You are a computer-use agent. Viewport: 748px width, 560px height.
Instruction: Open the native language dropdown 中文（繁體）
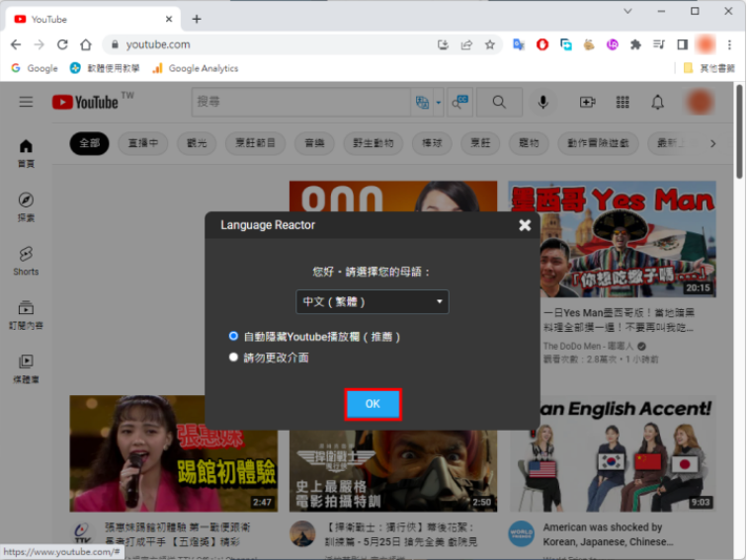(x=373, y=301)
